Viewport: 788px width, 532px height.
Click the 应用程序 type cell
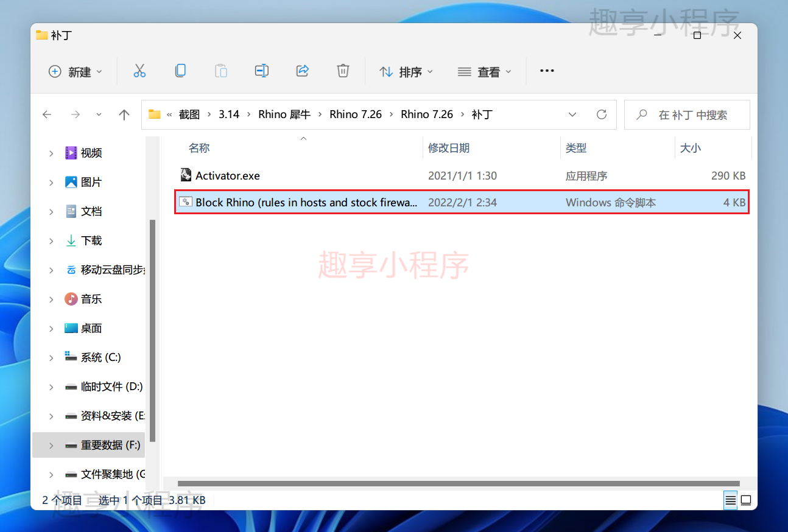(586, 175)
